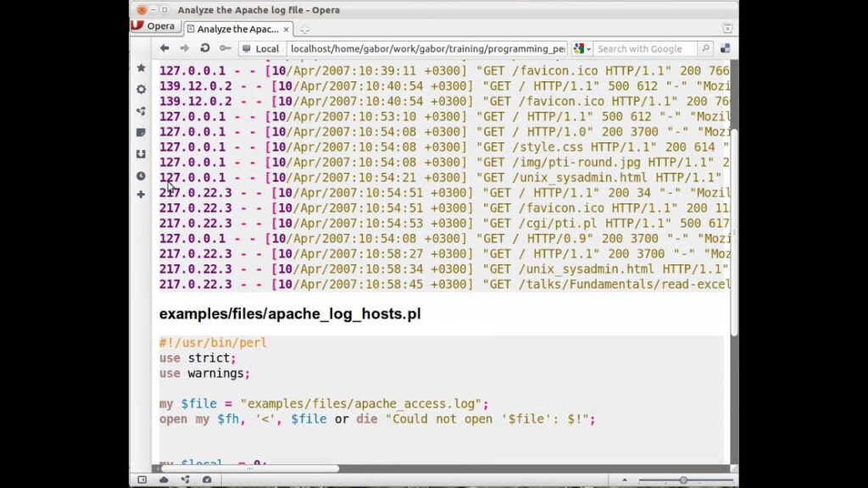The image size is (868, 488).
Task: Open the zoom menu arrow in status bar
Action: (625, 480)
